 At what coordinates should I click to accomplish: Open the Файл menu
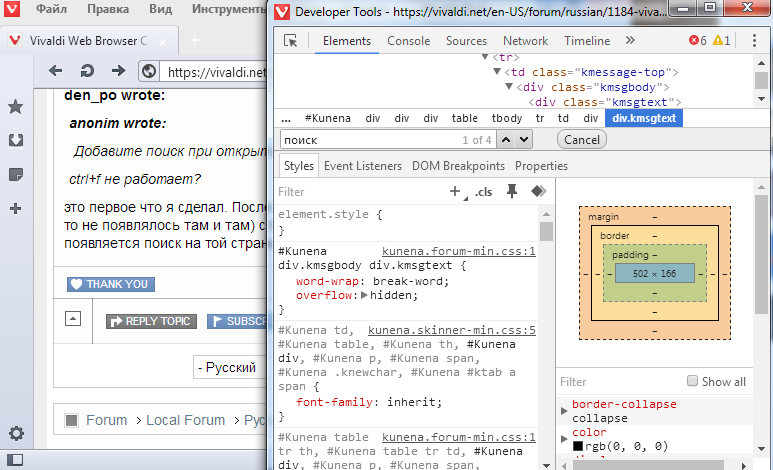[x=51, y=9]
